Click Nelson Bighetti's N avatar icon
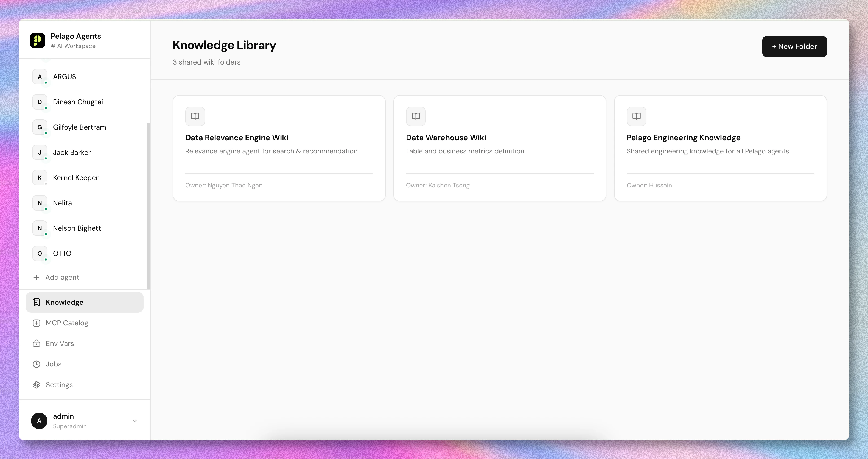This screenshot has height=459, width=868. coord(40,228)
